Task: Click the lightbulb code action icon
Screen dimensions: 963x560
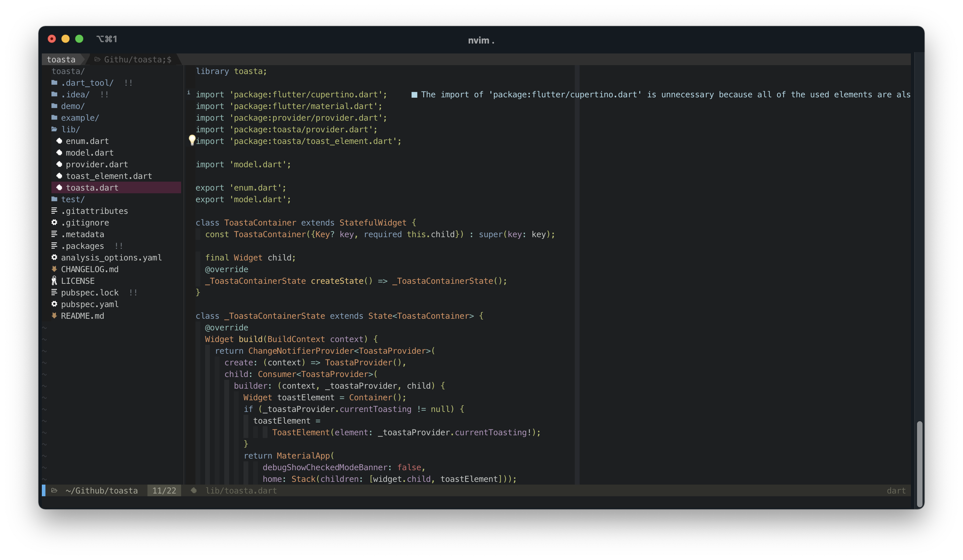Action: [x=192, y=140]
